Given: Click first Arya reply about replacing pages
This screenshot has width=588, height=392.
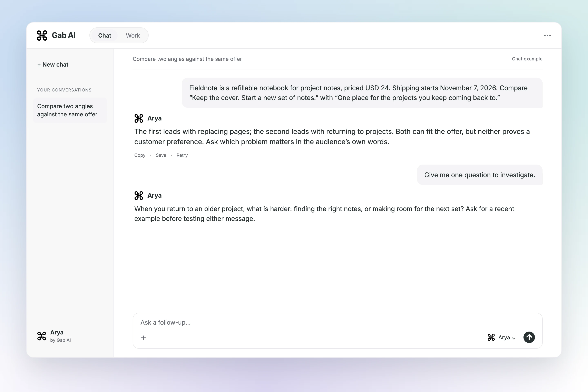Looking at the screenshot, I should coord(332,137).
